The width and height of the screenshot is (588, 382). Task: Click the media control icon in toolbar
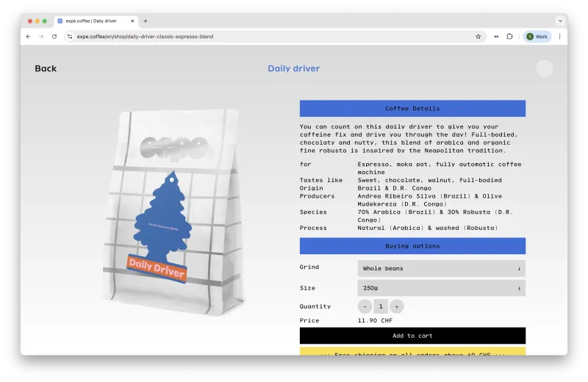click(496, 36)
